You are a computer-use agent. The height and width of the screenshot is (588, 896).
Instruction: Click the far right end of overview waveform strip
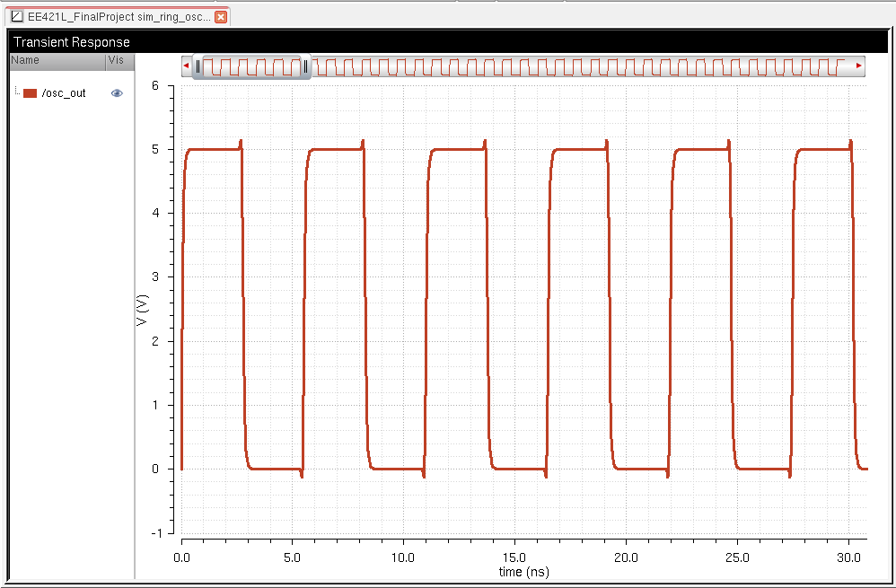[x=844, y=66]
